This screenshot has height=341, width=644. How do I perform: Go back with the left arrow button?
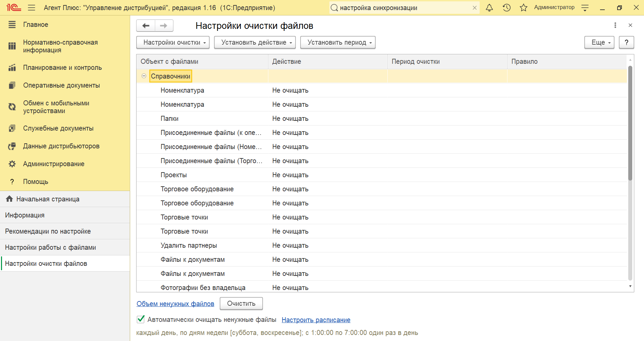point(146,26)
